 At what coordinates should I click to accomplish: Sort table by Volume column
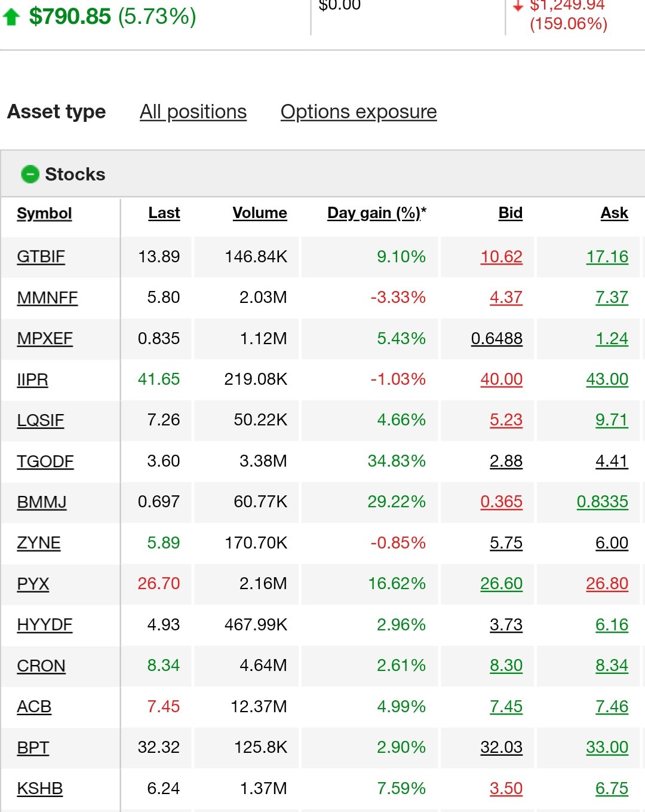click(260, 213)
